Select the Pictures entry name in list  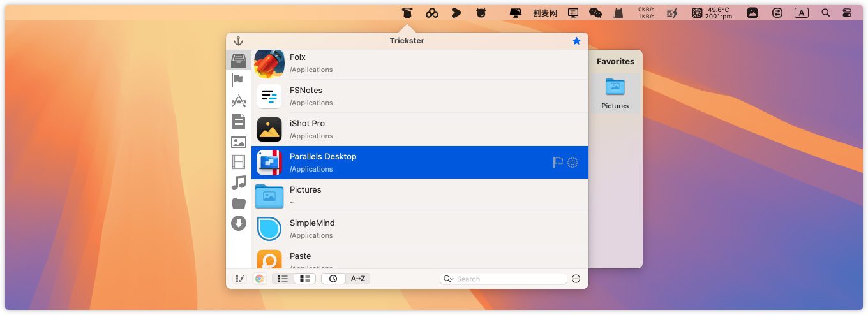click(x=305, y=189)
